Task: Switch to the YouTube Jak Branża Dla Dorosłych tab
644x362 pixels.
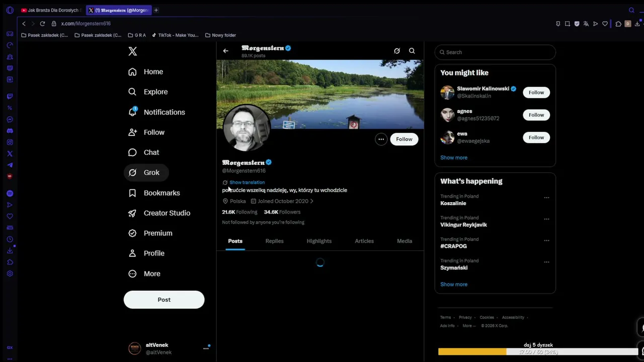Action: 52,10
